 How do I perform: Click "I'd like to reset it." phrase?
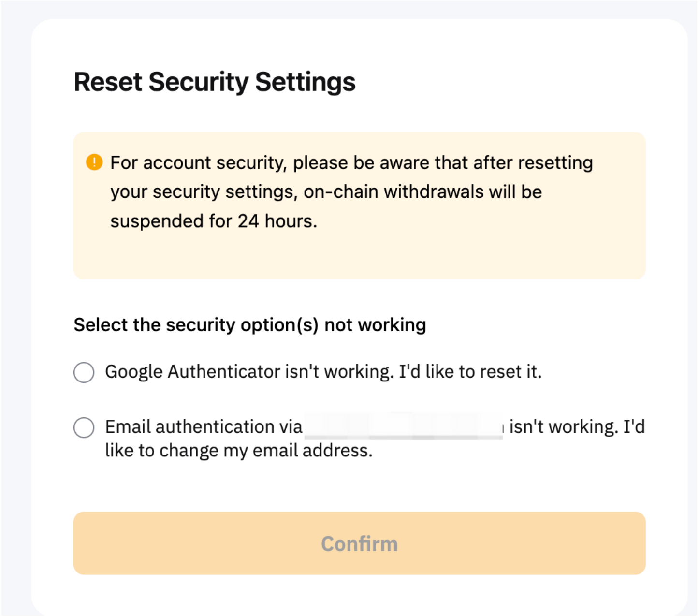coord(470,372)
